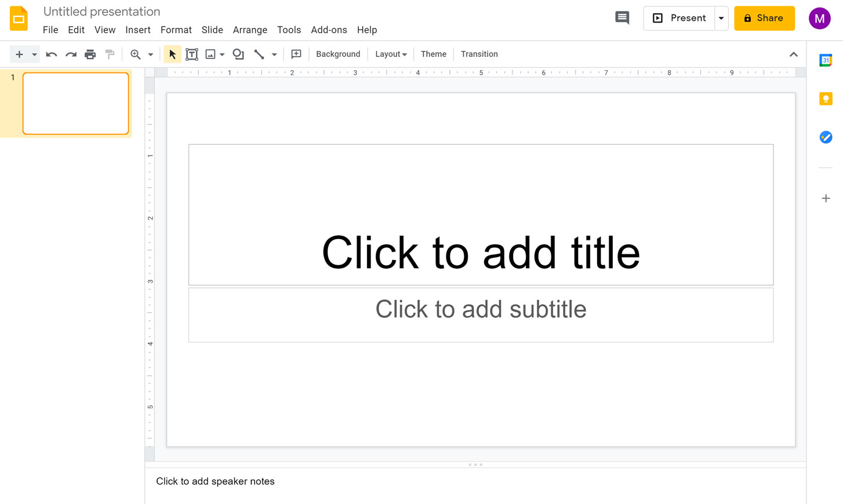Image resolution: width=843 pixels, height=504 pixels.
Task: Select the Text box tool
Action: pos(191,54)
